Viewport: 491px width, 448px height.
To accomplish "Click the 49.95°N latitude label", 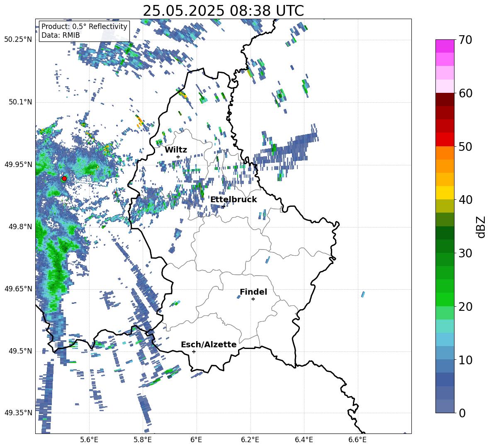I will pyautogui.click(x=18, y=164).
